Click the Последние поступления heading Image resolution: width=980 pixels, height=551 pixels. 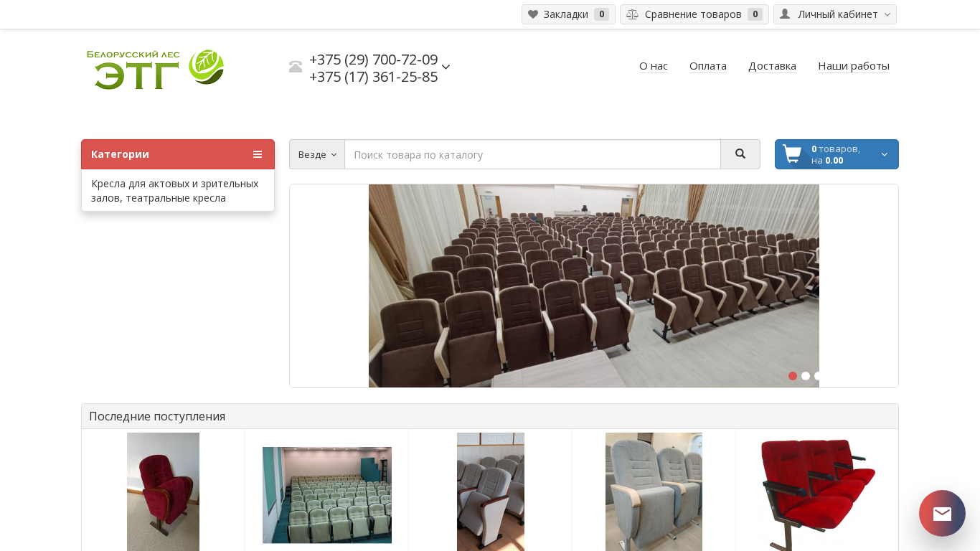tap(157, 416)
